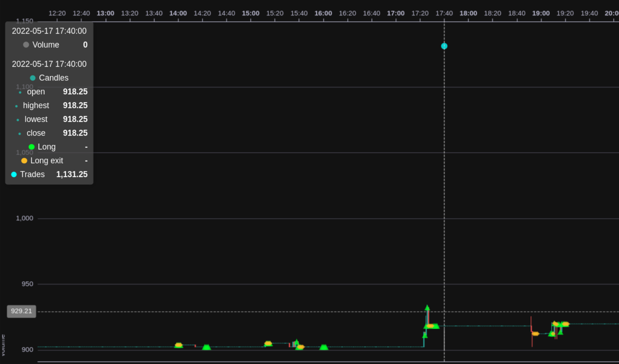The width and height of the screenshot is (619, 364).
Task: Click the green Long entry arrow near 17:20
Action: tap(427, 308)
